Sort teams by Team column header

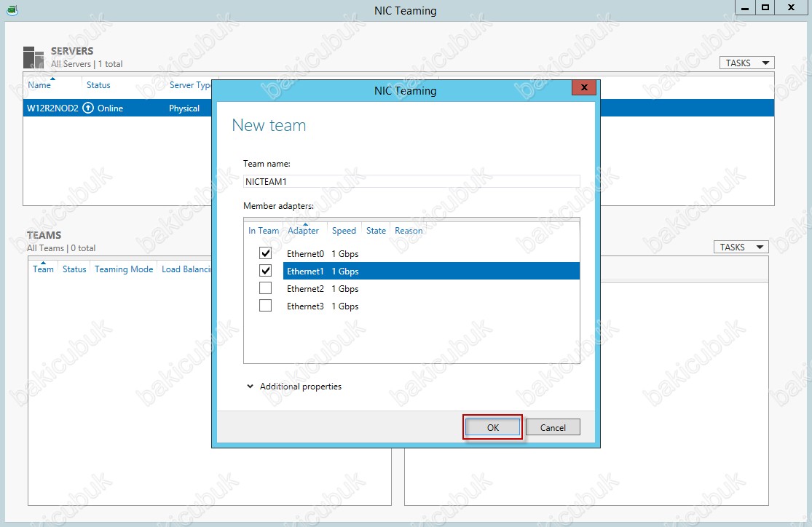click(x=43, y=269)
